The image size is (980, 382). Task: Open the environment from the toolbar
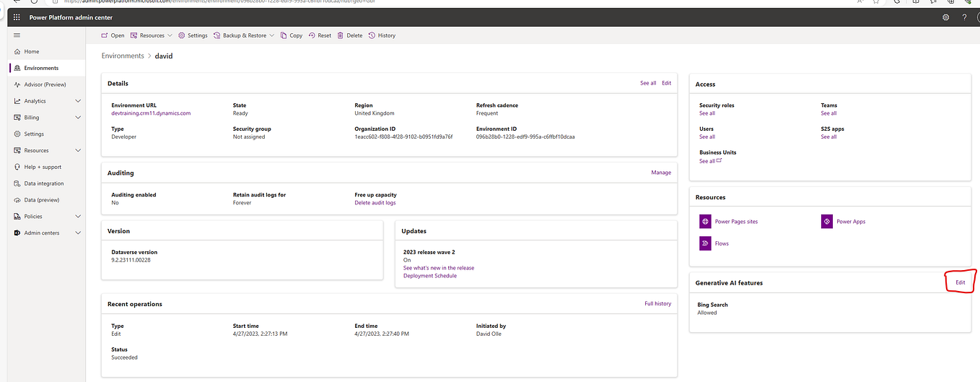113,35
